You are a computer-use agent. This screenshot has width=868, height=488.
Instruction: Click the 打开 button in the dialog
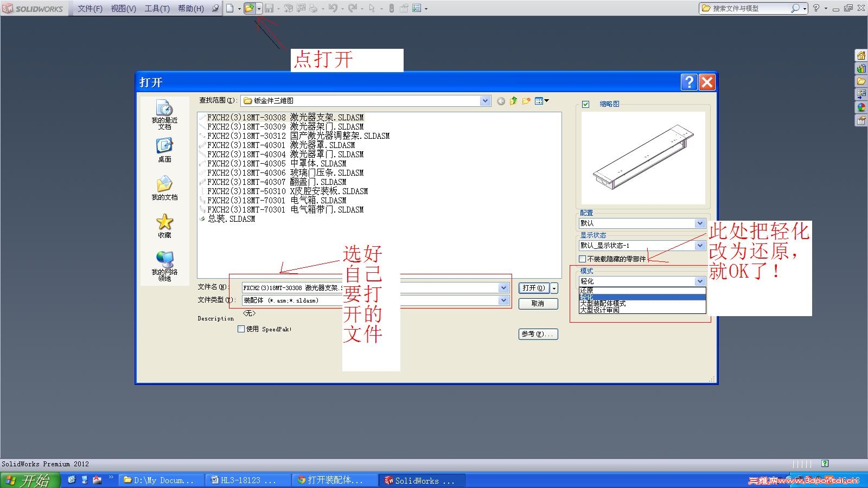pos(534,288)
